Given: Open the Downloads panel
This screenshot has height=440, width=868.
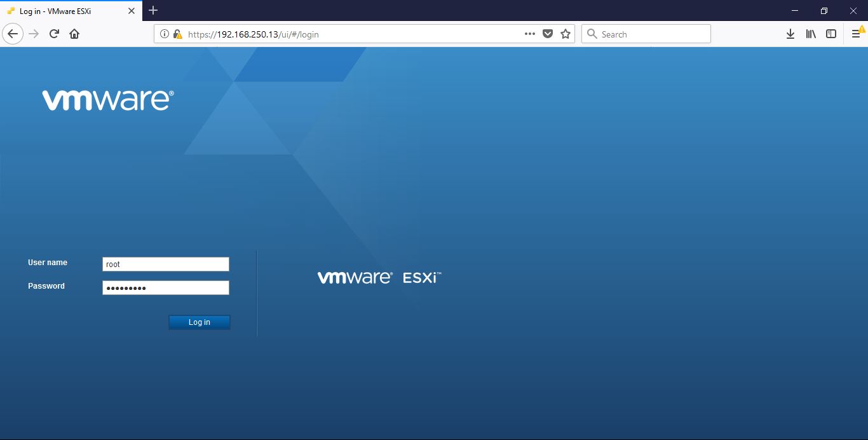Looking at the screenshot, I should (x=790, y=34).
